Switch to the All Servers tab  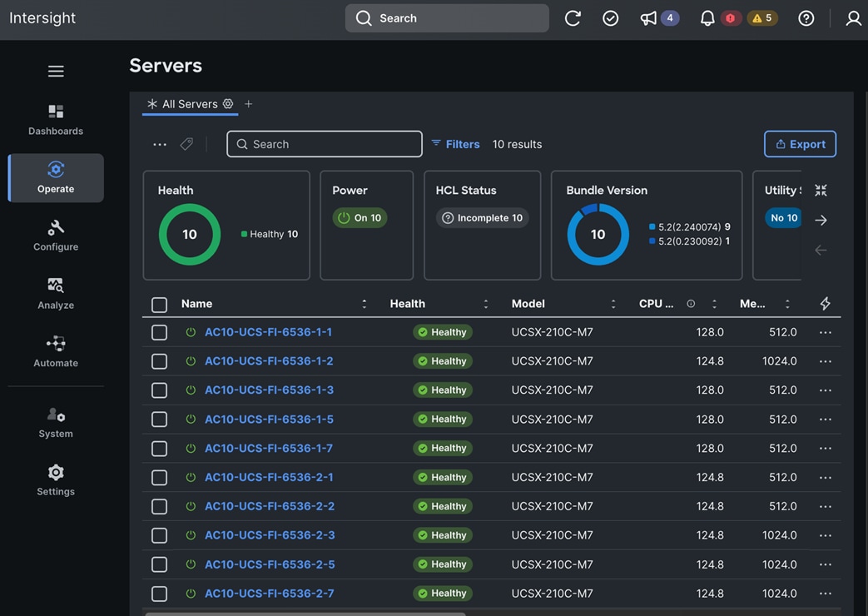190,104
